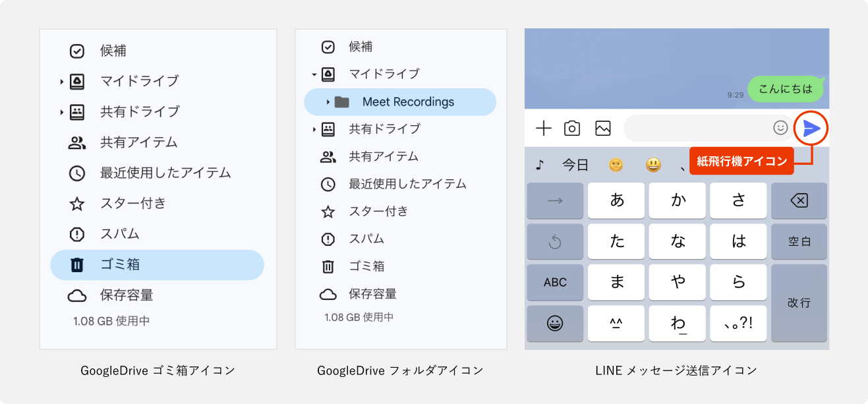Open スター付き label in left panel
868x404 pixels.
point(133,204)
